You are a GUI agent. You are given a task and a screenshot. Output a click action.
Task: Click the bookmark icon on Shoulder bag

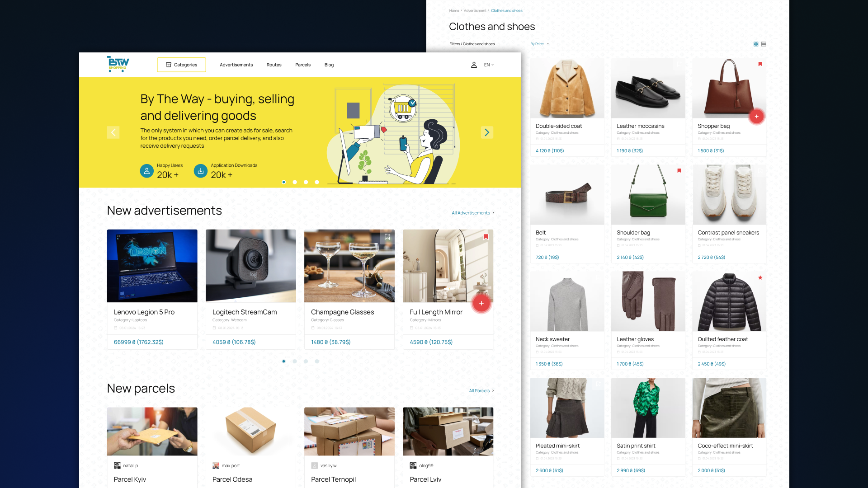click(x=679, y=171)
